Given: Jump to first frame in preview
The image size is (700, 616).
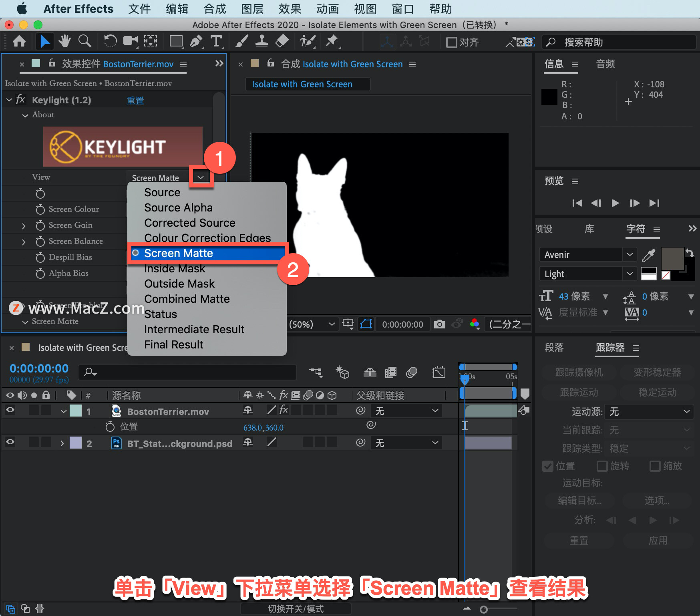Looking at the screenshot, I should 577,203.
